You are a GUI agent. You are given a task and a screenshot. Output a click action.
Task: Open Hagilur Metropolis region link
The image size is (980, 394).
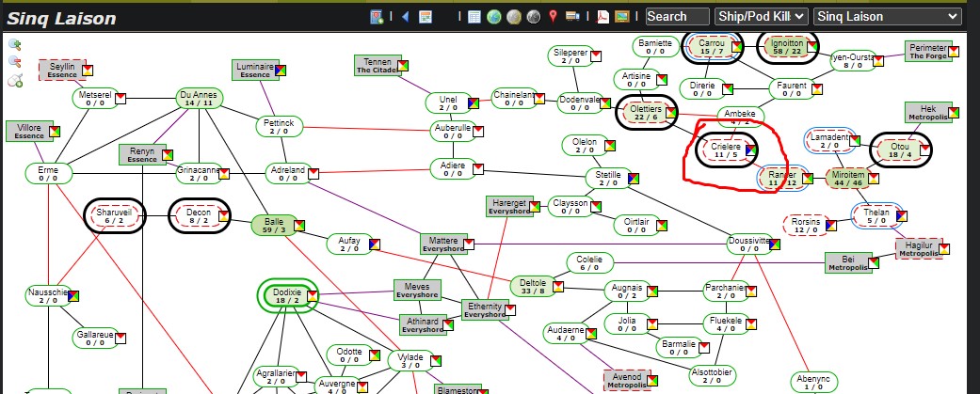tap(919, 249)
